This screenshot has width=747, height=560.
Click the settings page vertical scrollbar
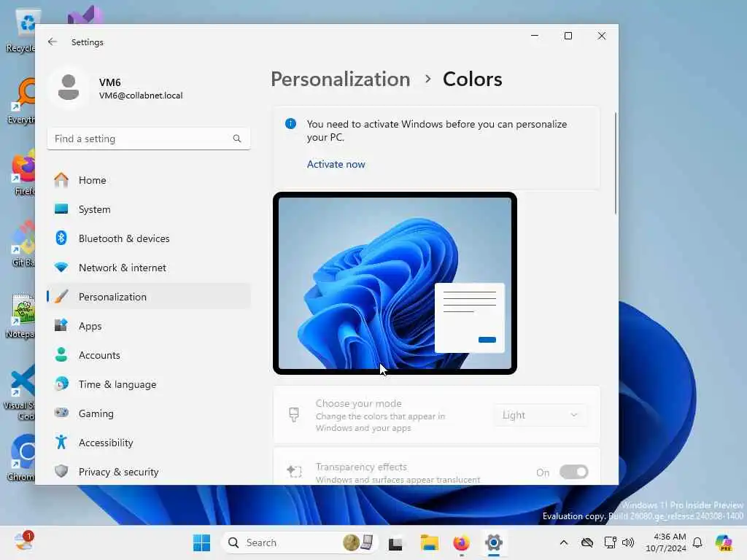616,163
